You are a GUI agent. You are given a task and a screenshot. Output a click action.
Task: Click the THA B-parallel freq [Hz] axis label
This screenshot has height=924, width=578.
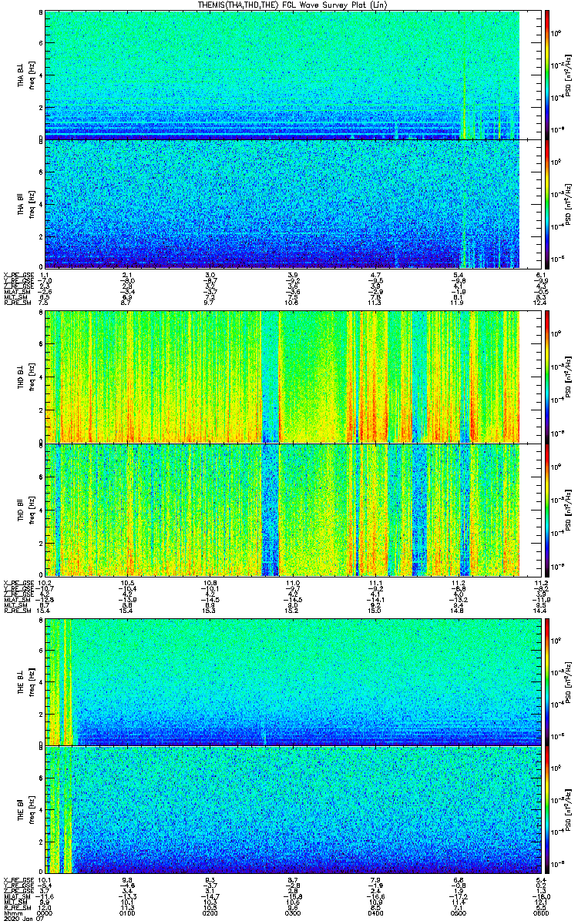pyautogui.click(x=32, y=205)
